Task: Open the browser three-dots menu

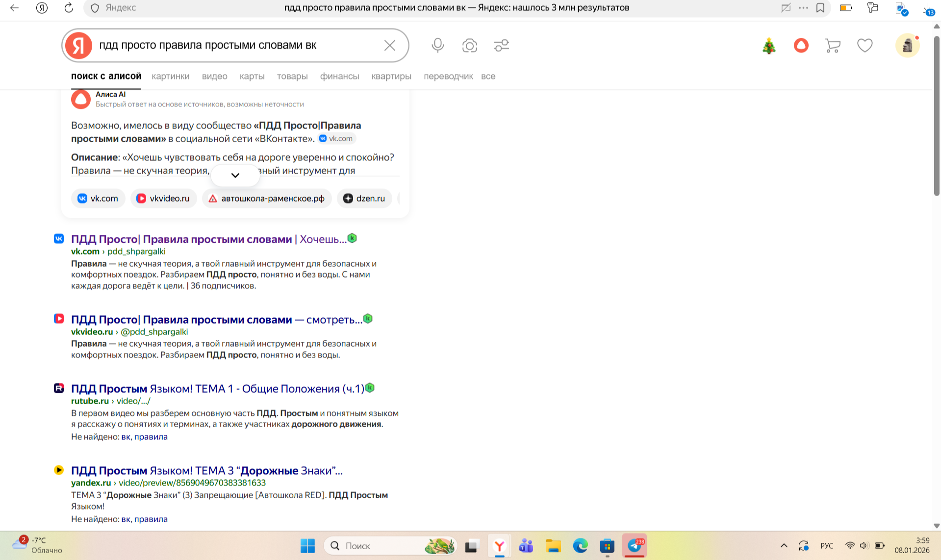Action: [803, 8]
